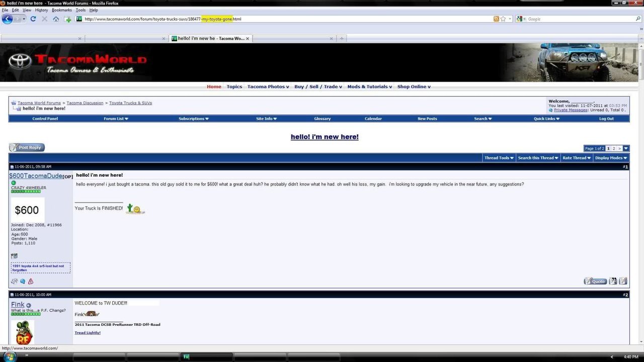Go to the browser home page icon

tap(56, 19)
